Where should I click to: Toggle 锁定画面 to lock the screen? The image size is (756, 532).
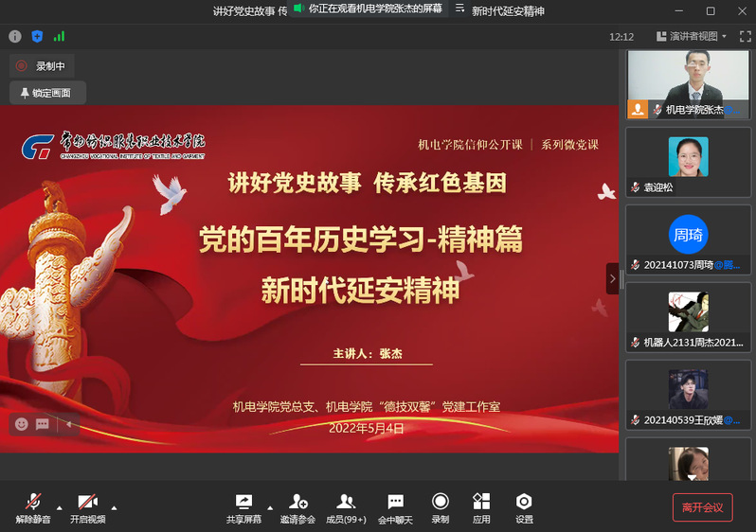point(47,93)
